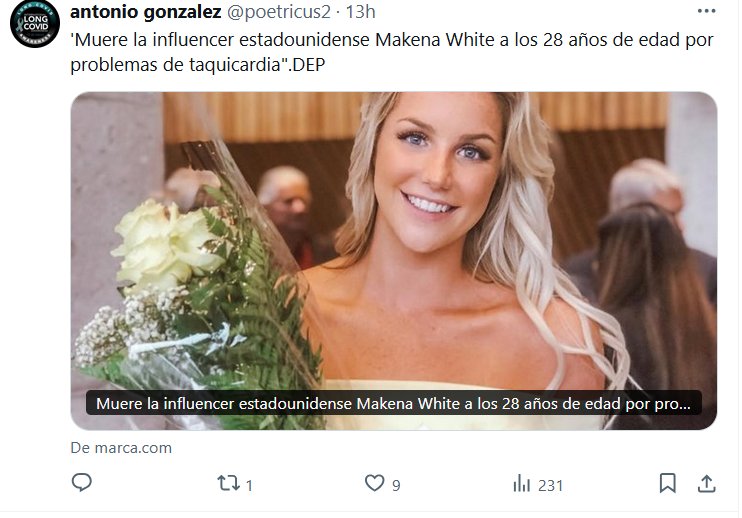
Task: Click the like count showing 9
Action: tap(396, 485)
